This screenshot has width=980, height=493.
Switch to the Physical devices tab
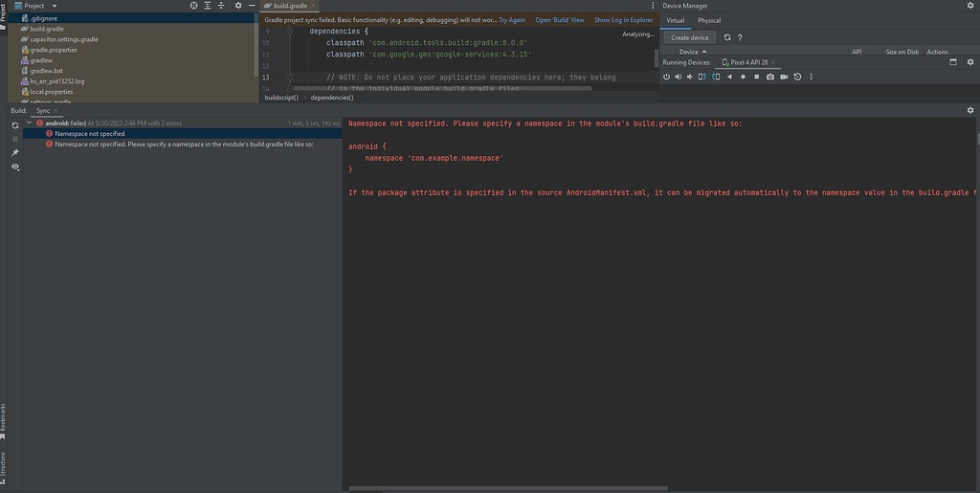pos(709,21)
